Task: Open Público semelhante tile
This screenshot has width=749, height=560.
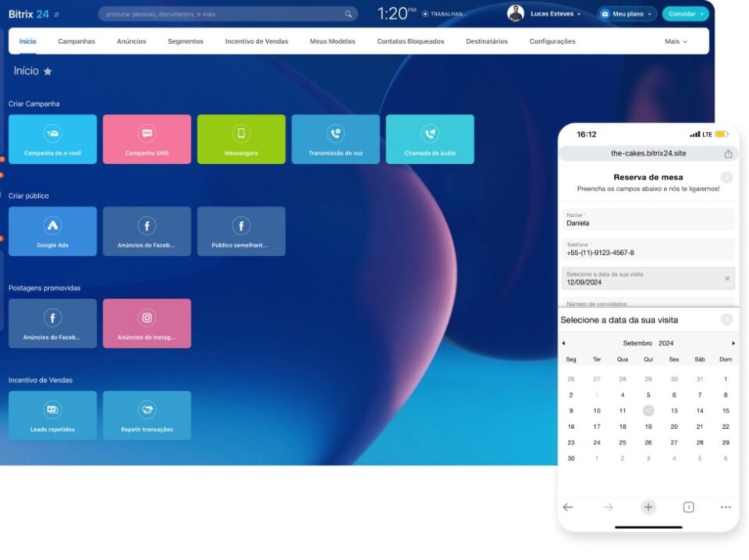Action: tap(241, 231)
